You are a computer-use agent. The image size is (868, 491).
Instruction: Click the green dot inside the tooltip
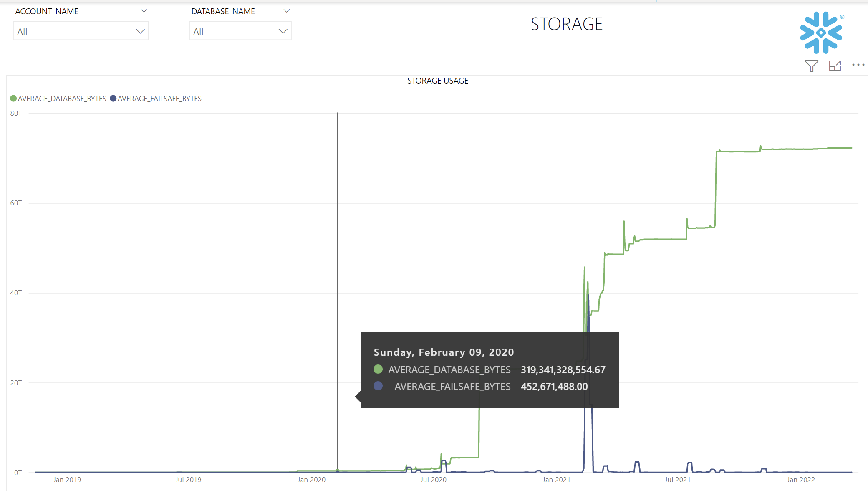click(378, 370)
